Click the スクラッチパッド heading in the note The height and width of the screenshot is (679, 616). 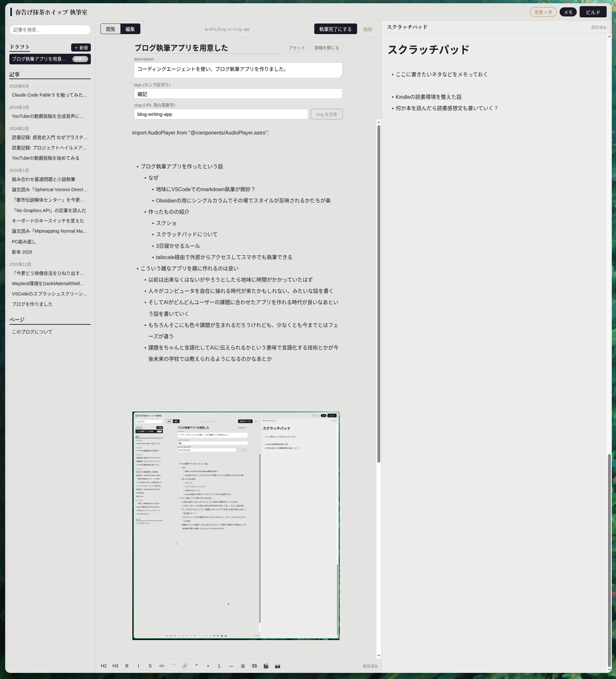428,50
